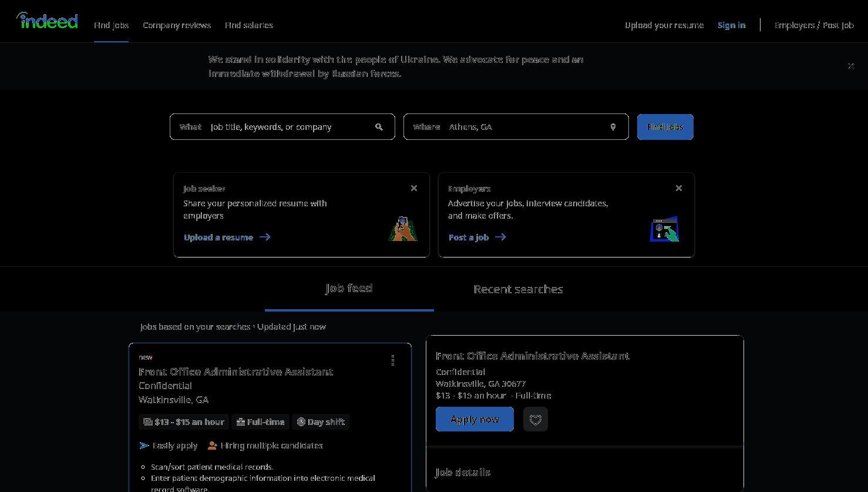
Task: Click the arrow next to Post a job
Action: pyautogui.click(x=500, y=237)
